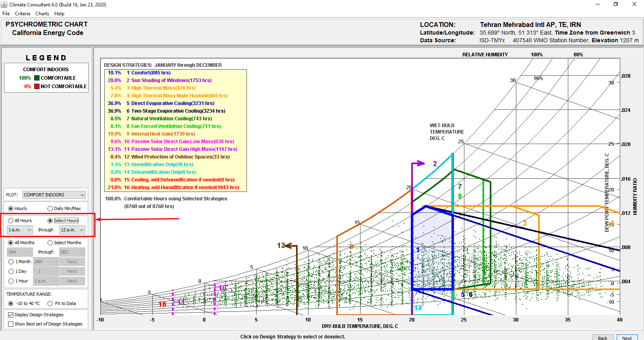The width and height of the screenshot is (644, 340).
Task: Select the Hourly radio button
Action: click(x=11, y=208)
